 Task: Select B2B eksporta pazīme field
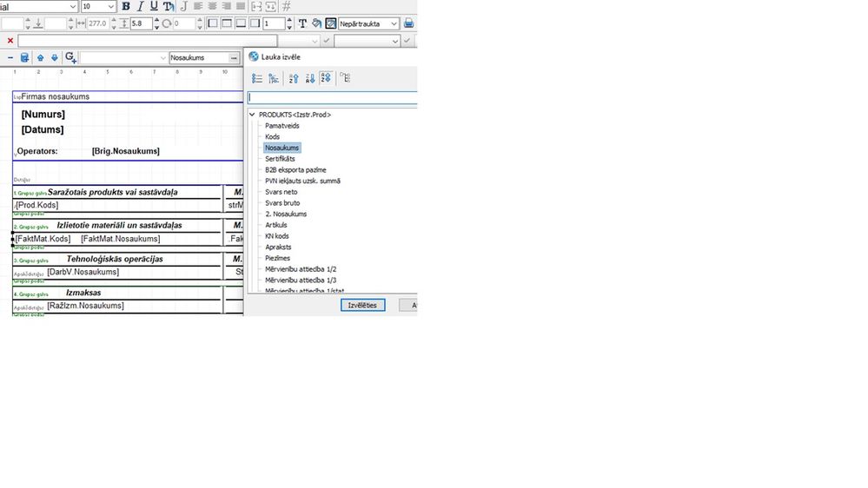pyautogui.click(x=295, y=170)
